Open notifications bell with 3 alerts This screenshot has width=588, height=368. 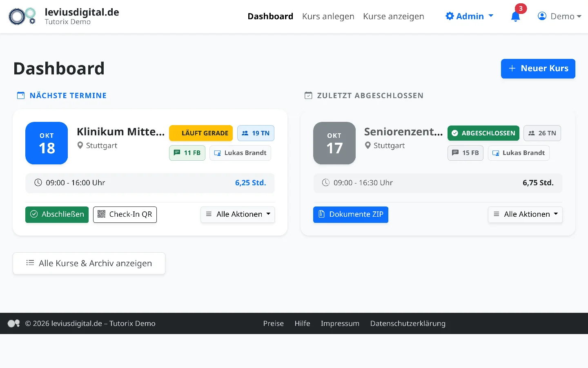(516, 16)
